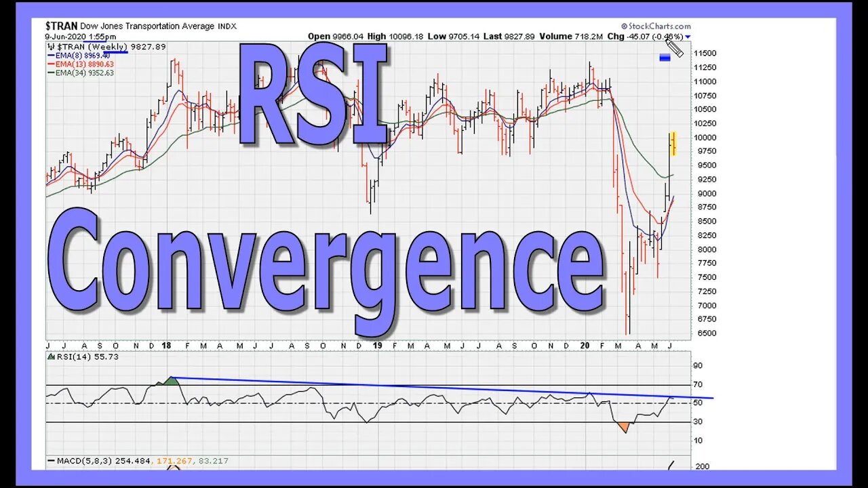Click the RSI 30 level axis label
This screenshot has width=868, height=488.
click(698, 422)
